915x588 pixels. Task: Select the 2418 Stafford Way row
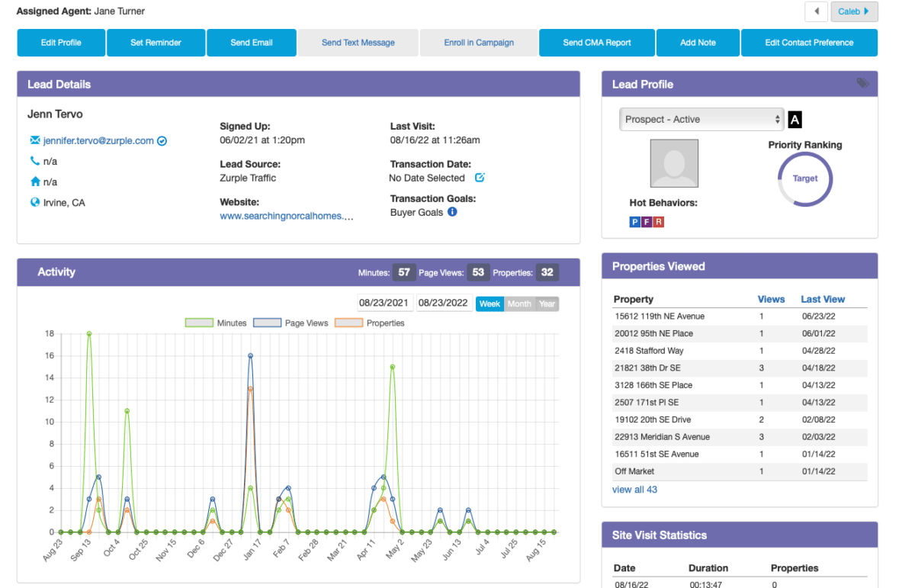tap(740, 351)
